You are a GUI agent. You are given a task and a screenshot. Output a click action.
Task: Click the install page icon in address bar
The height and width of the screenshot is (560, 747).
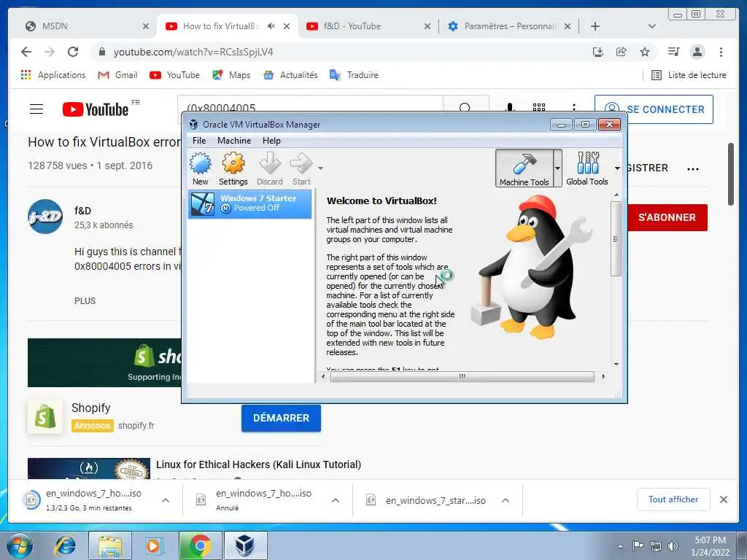(598, 52)
